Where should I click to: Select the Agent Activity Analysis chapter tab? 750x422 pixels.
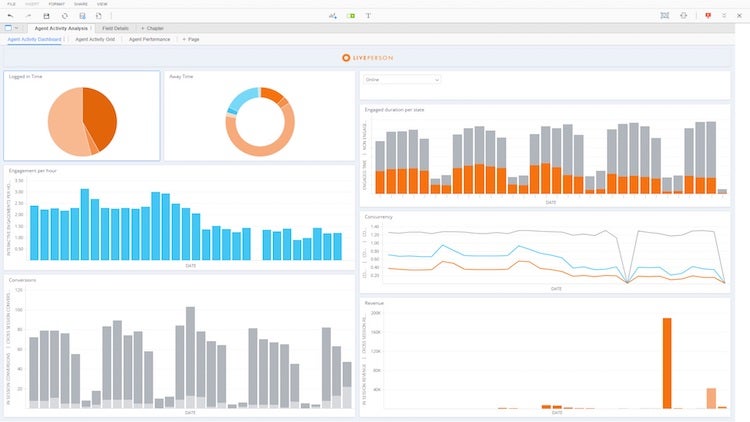pos(61,28)
